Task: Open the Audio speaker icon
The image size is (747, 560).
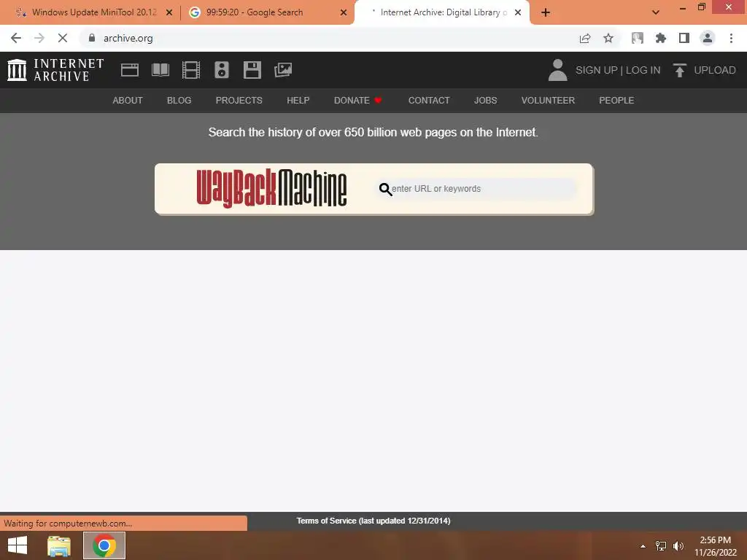Action: [x=222, y=70]
